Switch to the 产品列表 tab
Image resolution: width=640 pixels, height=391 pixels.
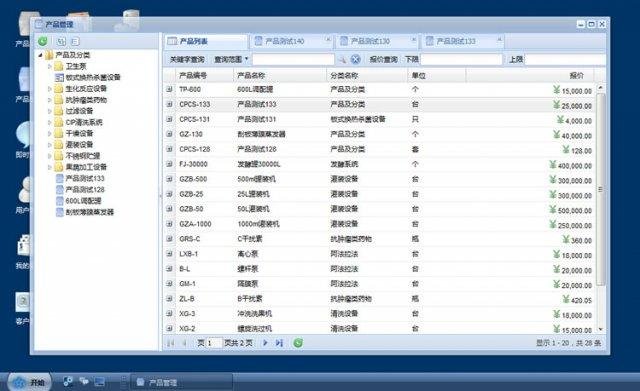point(206,41)
